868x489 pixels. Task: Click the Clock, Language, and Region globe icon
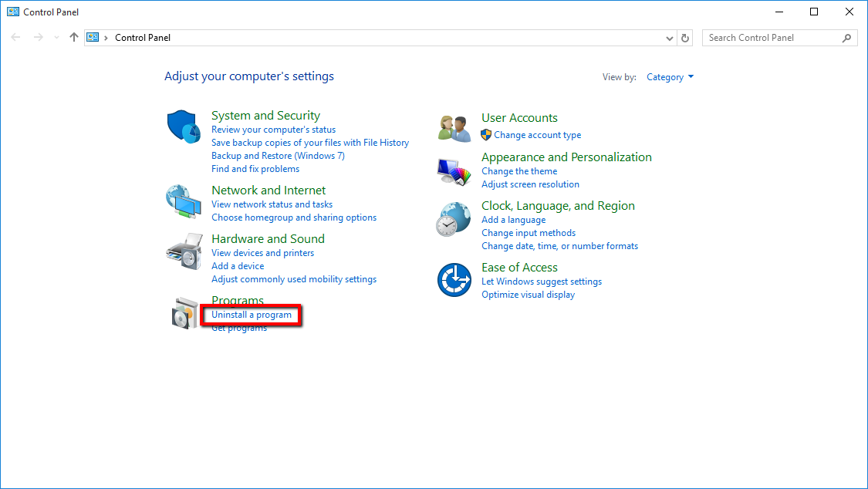454,219
